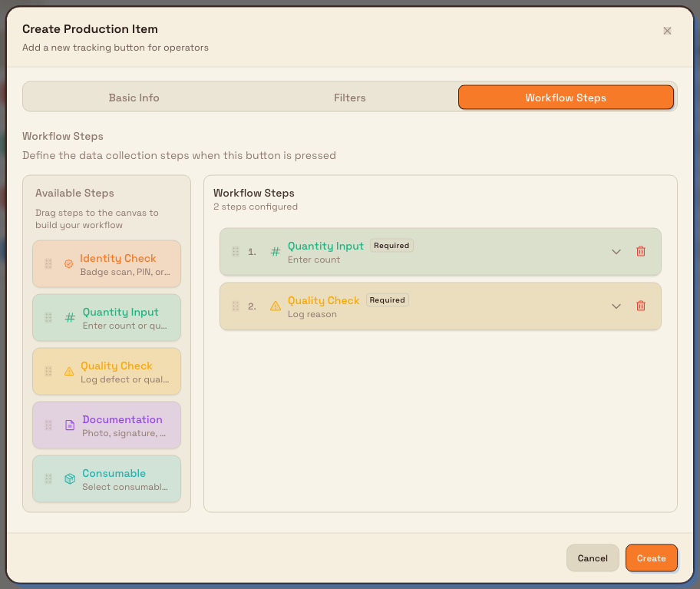The height and width of the screenshot is (589, 700).
Task: Click the Cancel button
Action: coord(593,558)
